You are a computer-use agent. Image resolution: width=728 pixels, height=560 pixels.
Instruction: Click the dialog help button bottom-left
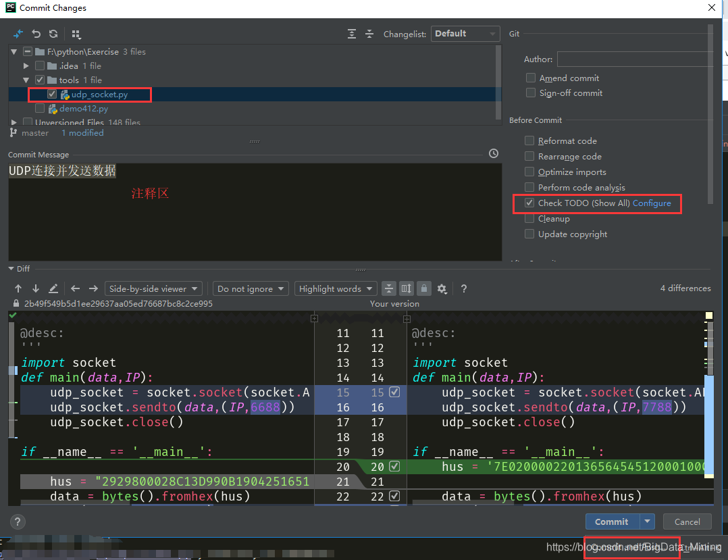tap(18, 522)
